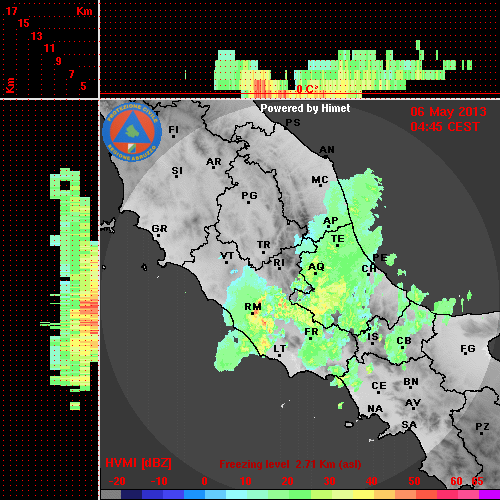Viewport: 500px width, 500px height.
Task: Click the 40 dBZ yellow color swatch
Action: (x=363, y=495)
